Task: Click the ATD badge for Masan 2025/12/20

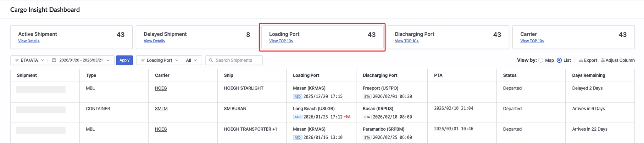Action: [x=297, y=96]
